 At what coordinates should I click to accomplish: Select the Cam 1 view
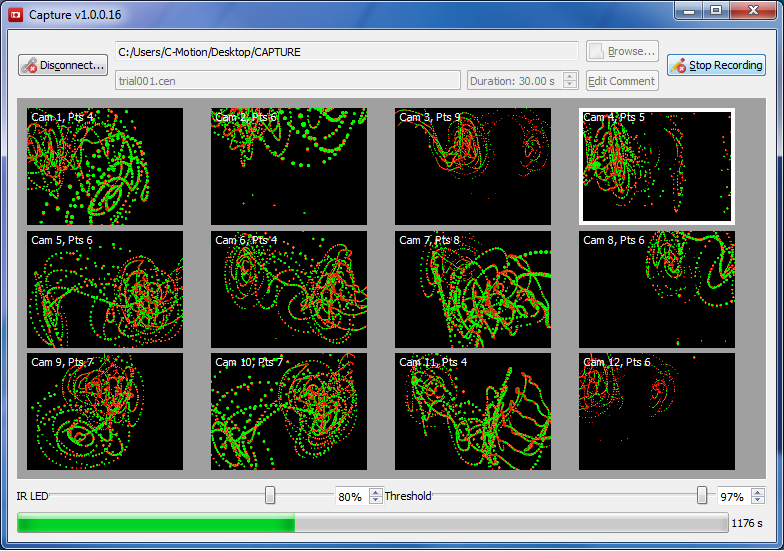105,166
